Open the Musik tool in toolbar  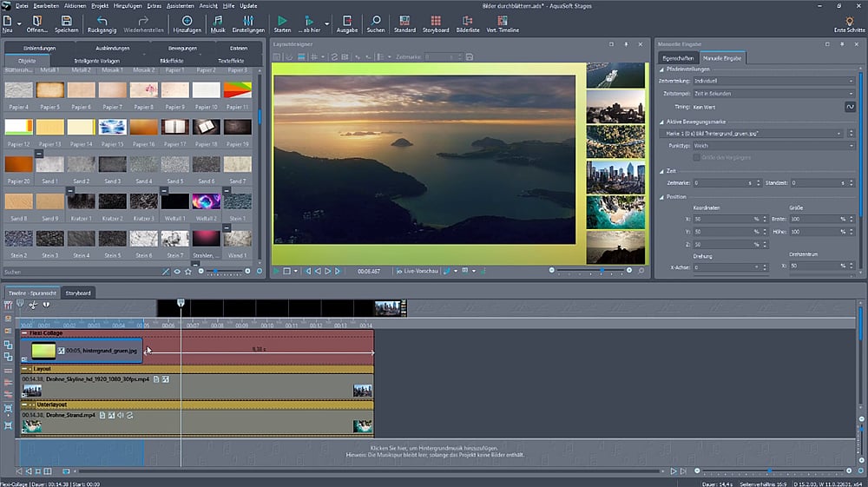click(217, 21)
